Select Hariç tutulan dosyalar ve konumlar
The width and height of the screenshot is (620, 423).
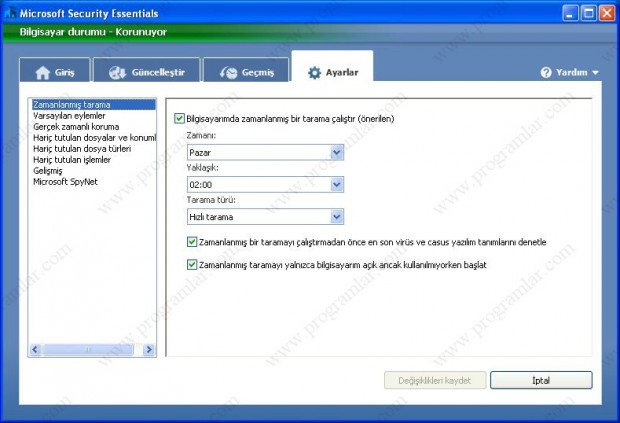(x=94, y=138)
